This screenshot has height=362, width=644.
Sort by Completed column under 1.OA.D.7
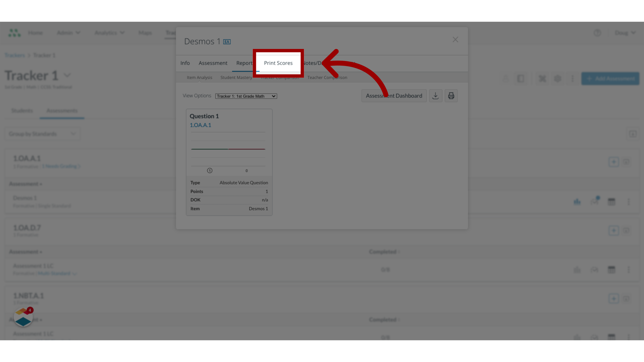384,252
